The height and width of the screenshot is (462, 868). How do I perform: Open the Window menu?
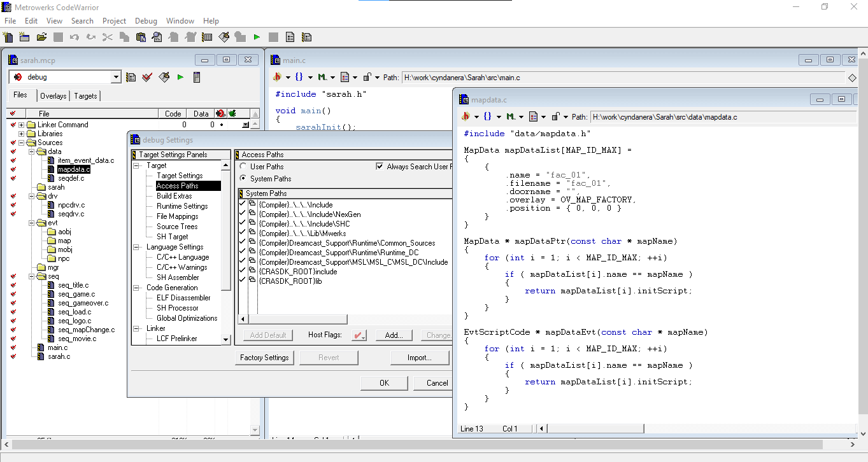[x=180, y=21]
